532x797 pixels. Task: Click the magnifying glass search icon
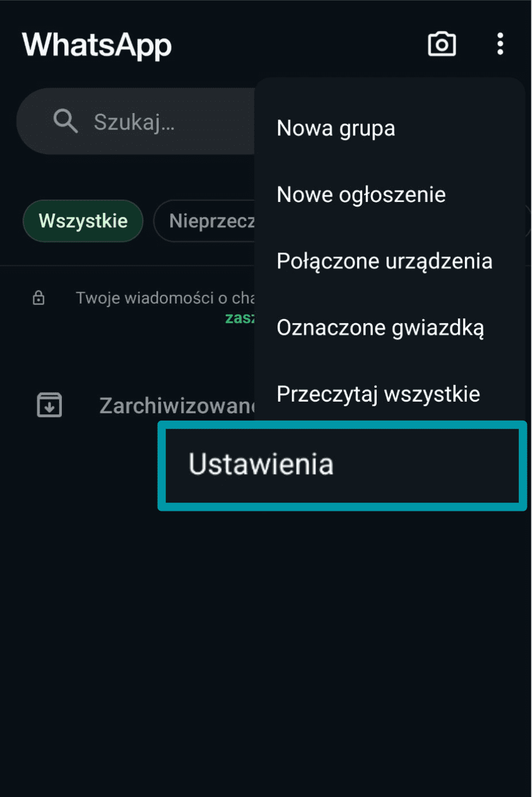coord(65,121)
